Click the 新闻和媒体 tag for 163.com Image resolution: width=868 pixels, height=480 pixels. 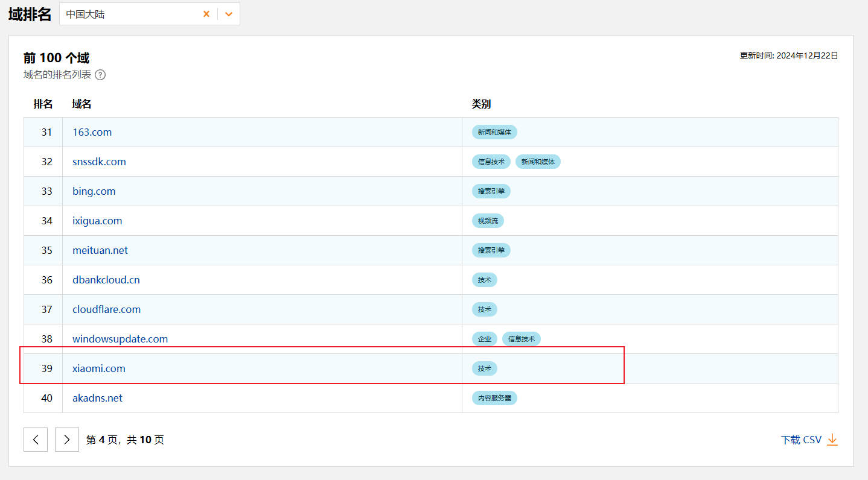click(x=494, y=132)
